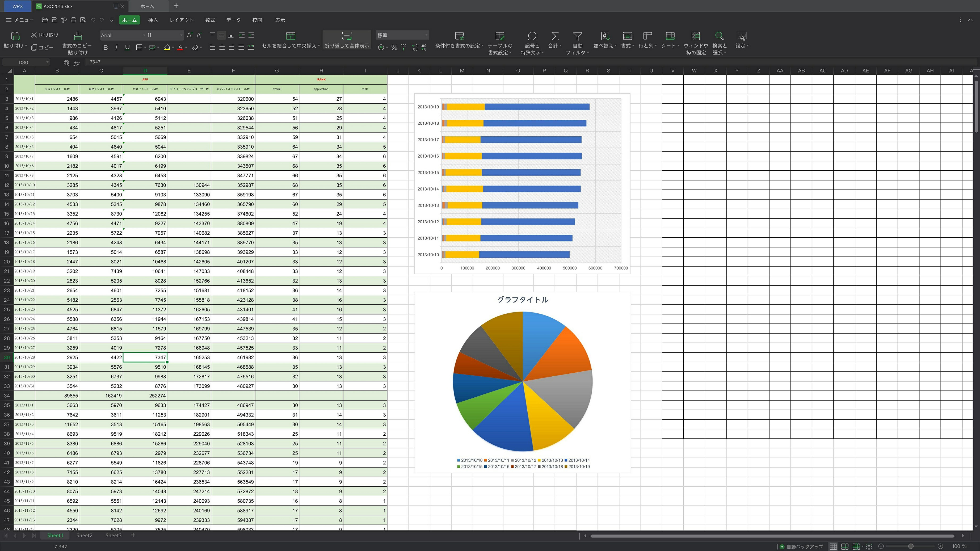
Task: Click the Omega symbols icon
Action: pyautogui.click(x=532, y=36)
